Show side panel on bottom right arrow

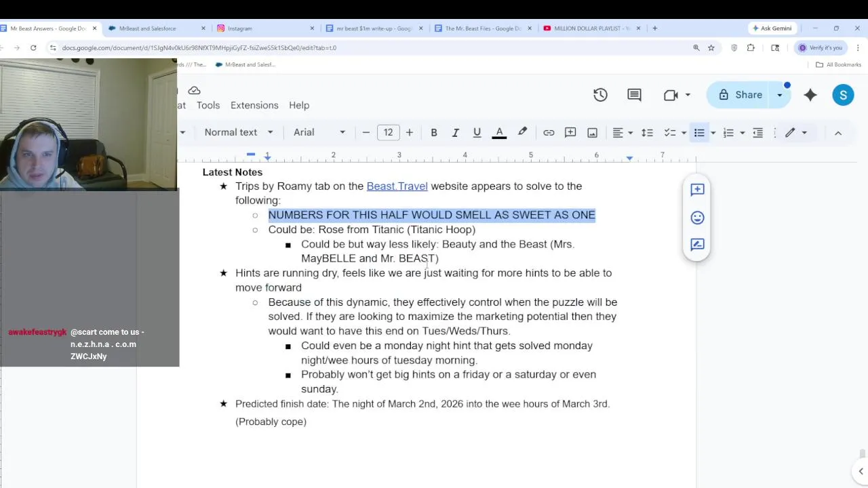coord(861,471)
